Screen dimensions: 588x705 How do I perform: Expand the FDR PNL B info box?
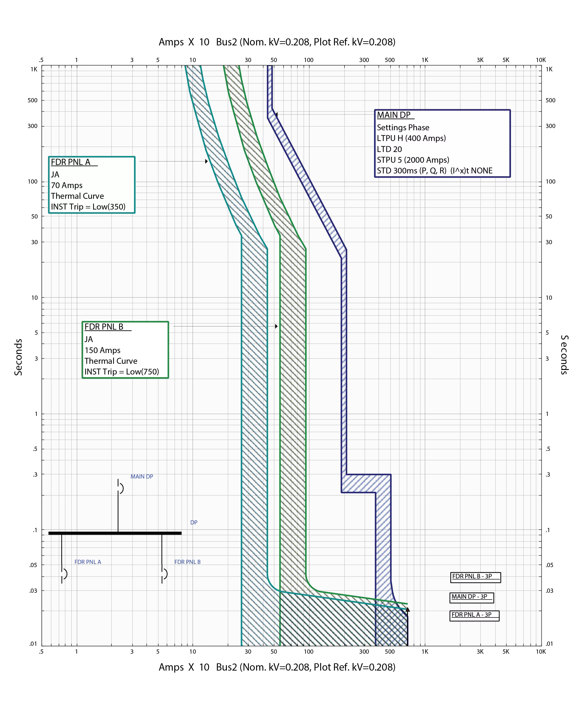[x=125, y=350]
